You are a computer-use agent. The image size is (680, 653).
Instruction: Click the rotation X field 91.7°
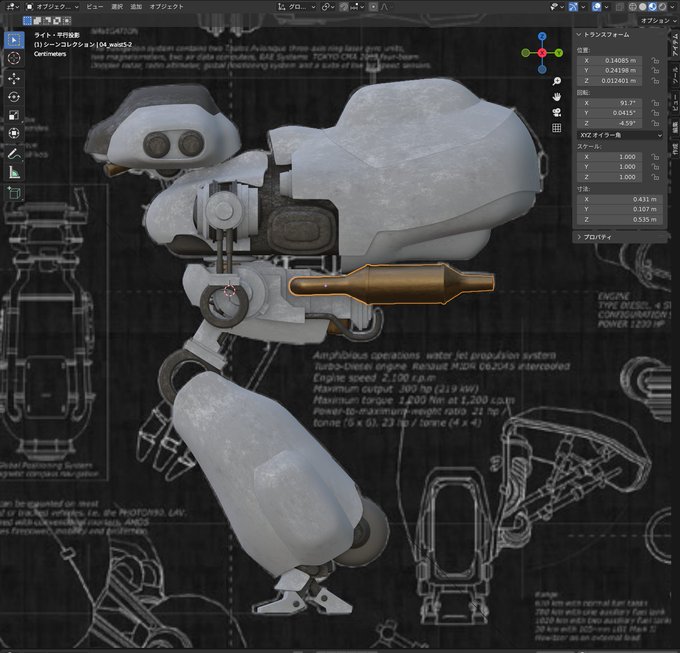(609, 103)
